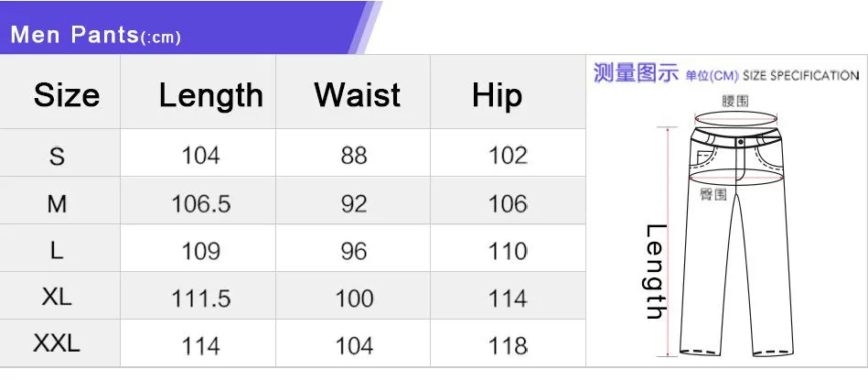
Task: Click the waist value 100
Action: pos(354,299)
